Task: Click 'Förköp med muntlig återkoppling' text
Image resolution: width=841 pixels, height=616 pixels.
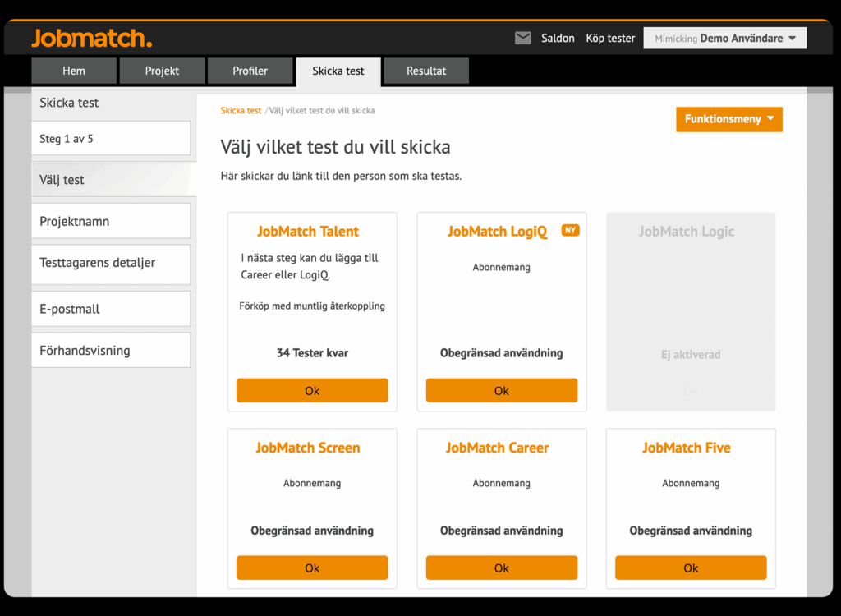Action: coord(312,306)
